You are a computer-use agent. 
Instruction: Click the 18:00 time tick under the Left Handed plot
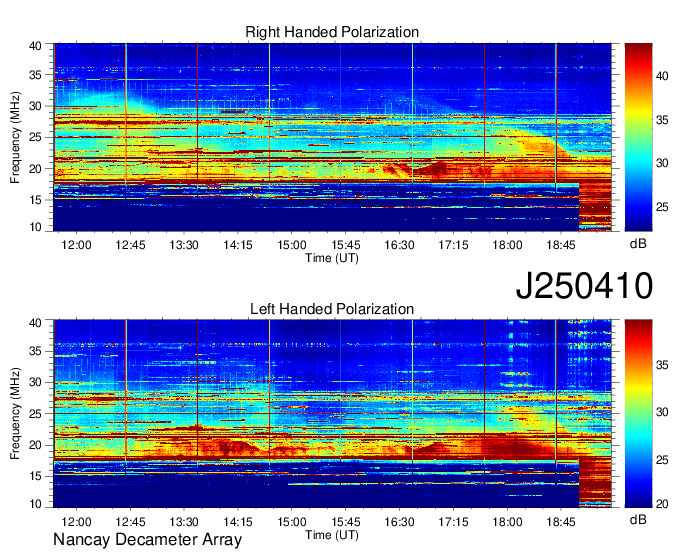[x=507, y=521]
